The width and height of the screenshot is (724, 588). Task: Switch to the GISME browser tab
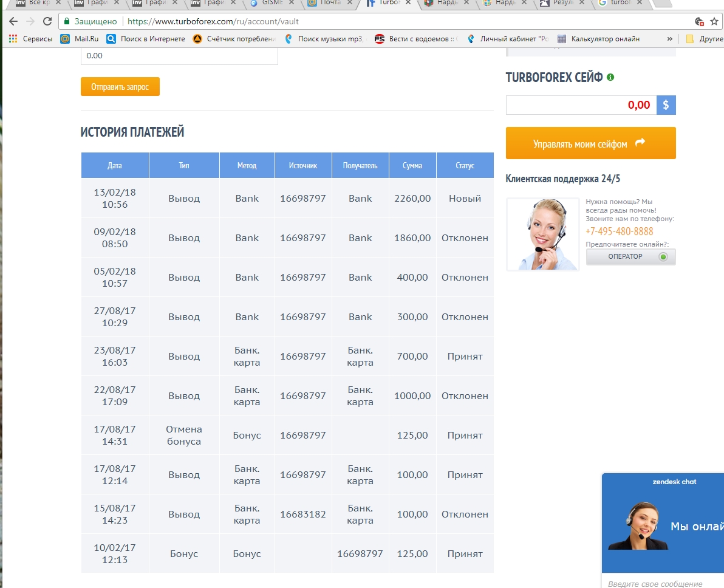pyautogui.click(x=273, y=3)
